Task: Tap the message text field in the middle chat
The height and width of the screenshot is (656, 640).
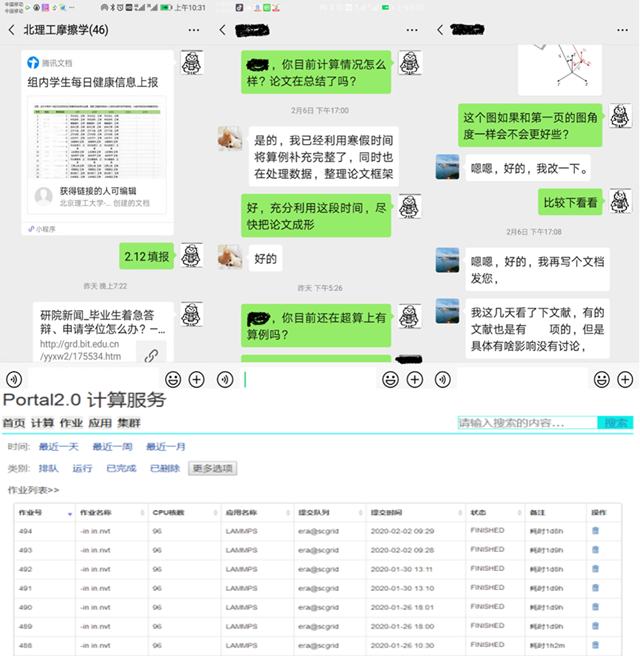Action: pyautogui.click(x=310, y=379)
